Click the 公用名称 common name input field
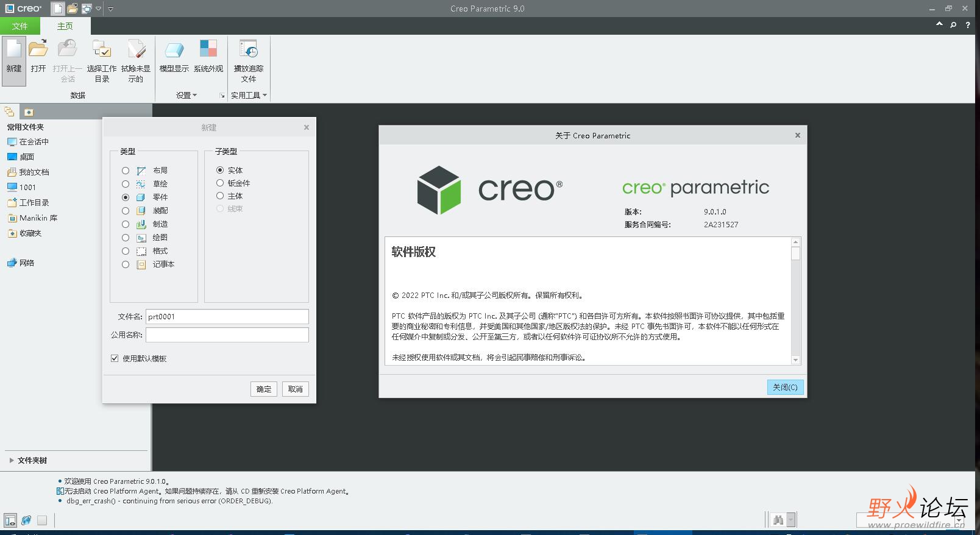This screenshot has width=980, height=535. 227,335
